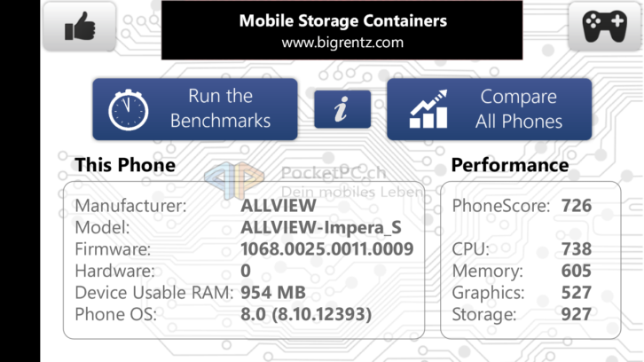This screenshot has height=362, width=644.
Task: Select the Graphics score 527
Action: click(x=577, y=293)
